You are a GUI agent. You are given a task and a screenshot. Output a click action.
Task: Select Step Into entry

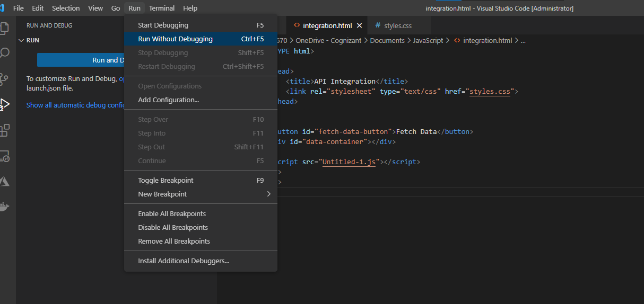[x=201, y=133]
